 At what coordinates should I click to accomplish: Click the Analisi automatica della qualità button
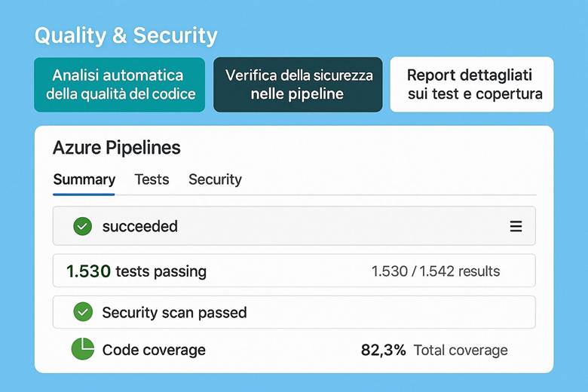point(120,84)
